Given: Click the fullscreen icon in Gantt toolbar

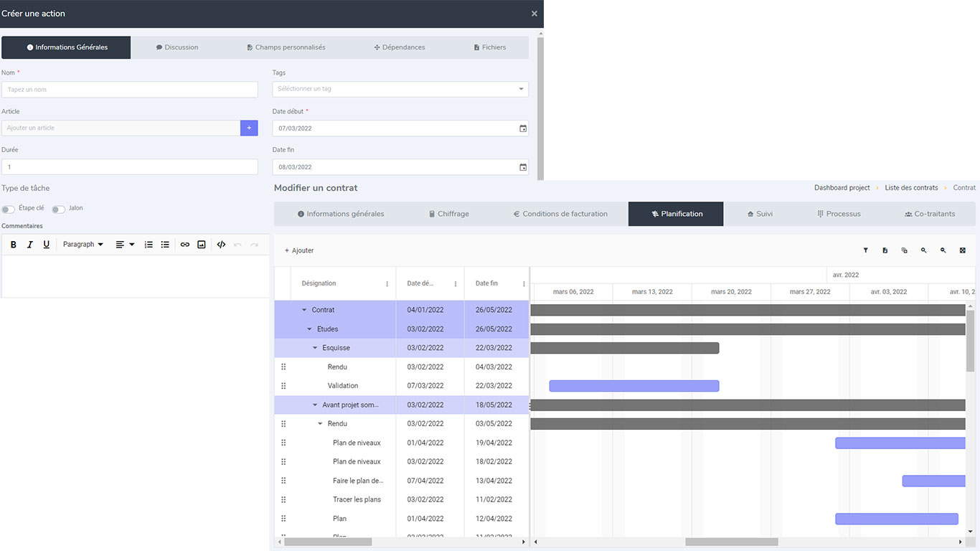Looking at the screenshot, I should [x=962, y=250].
